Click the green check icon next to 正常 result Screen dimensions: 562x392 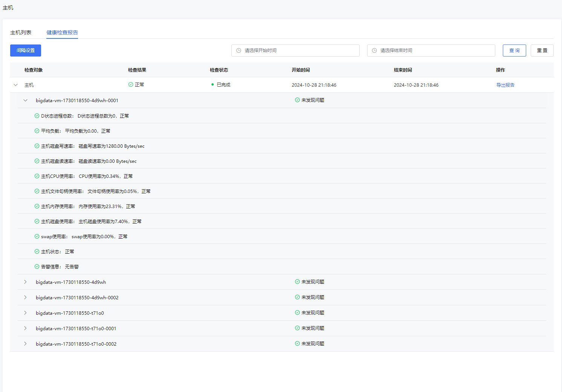[131, 84]
